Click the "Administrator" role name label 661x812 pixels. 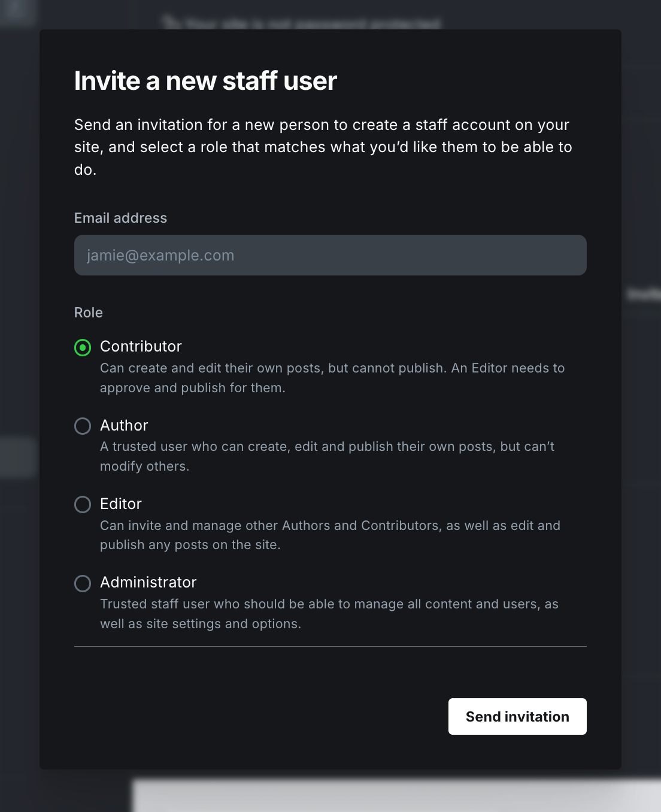coord(148,582)
